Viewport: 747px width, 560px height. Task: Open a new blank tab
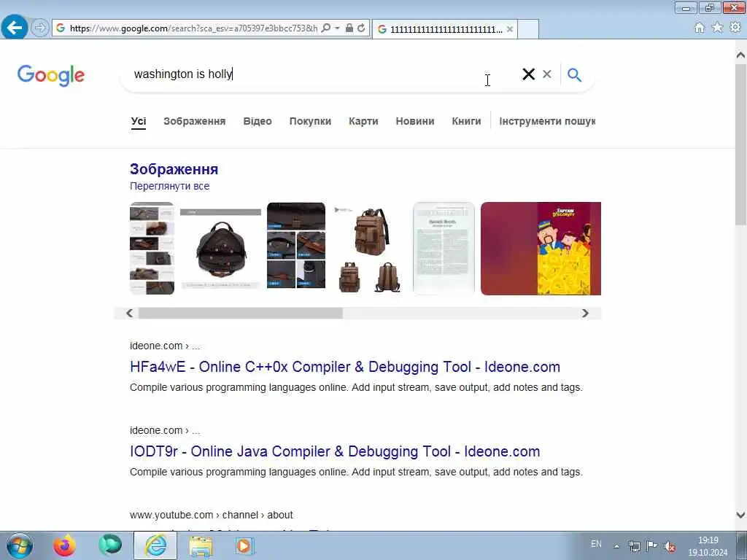coord(528,29)
